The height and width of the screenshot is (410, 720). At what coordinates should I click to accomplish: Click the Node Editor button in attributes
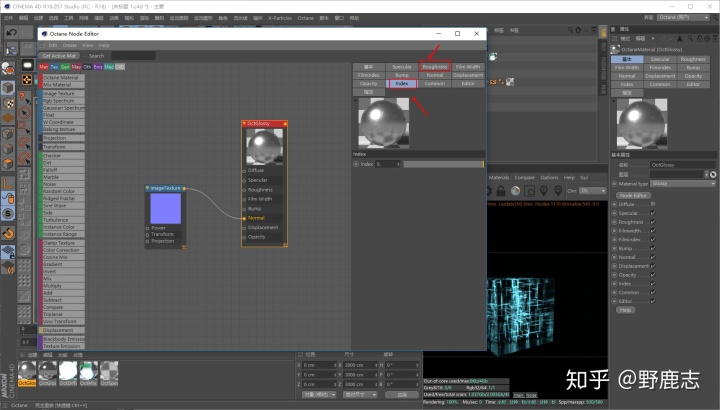pyautogui.click(x=633, y=195)
